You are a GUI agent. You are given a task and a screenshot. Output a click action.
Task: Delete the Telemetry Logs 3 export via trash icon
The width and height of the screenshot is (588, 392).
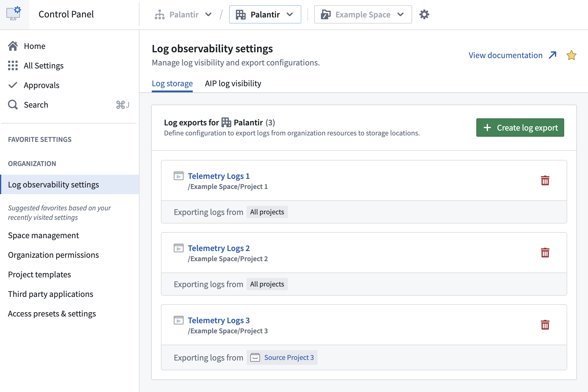[x=545, y=325]
